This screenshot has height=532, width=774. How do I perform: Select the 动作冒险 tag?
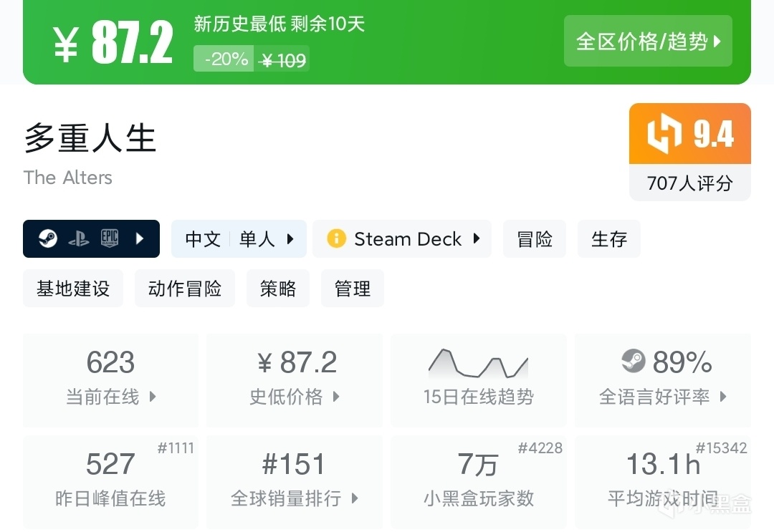tap(185, 289)
